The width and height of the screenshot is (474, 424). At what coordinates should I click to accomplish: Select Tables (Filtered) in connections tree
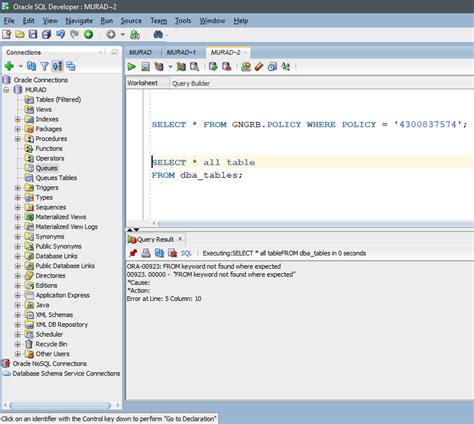(x=58, y=99)
